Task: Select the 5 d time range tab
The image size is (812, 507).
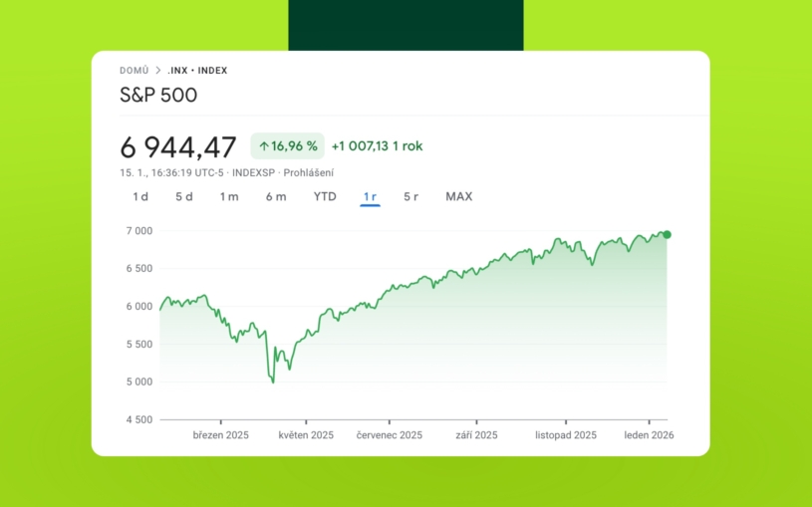Action: pos(184,196)
